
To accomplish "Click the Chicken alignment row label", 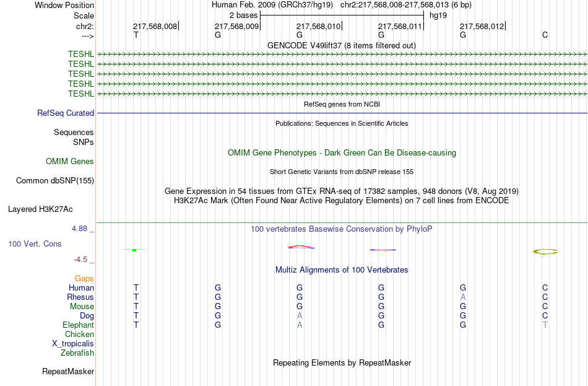I will tap(79, 334).
